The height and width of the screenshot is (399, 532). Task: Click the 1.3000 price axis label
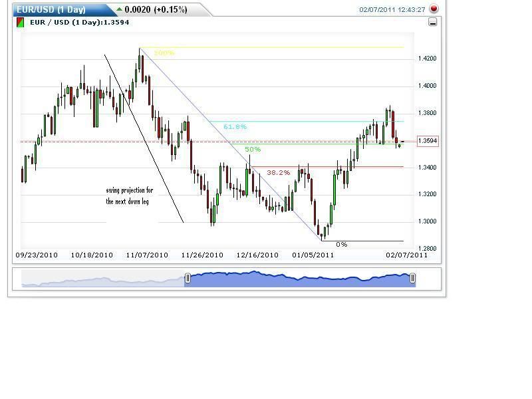(427, 221)
